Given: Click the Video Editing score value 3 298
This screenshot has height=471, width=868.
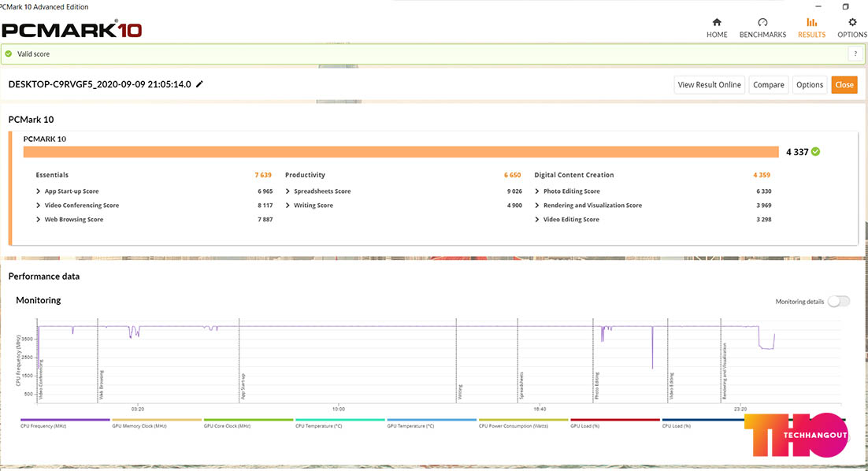Looking at the screenshot, I should [x=763, y=220].
